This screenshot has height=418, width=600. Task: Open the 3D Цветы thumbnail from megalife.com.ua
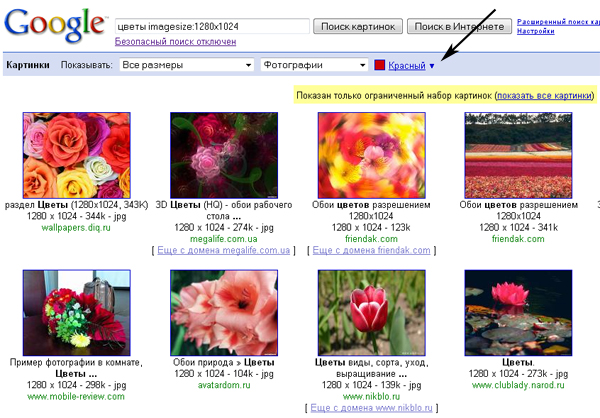click(224, 155)
